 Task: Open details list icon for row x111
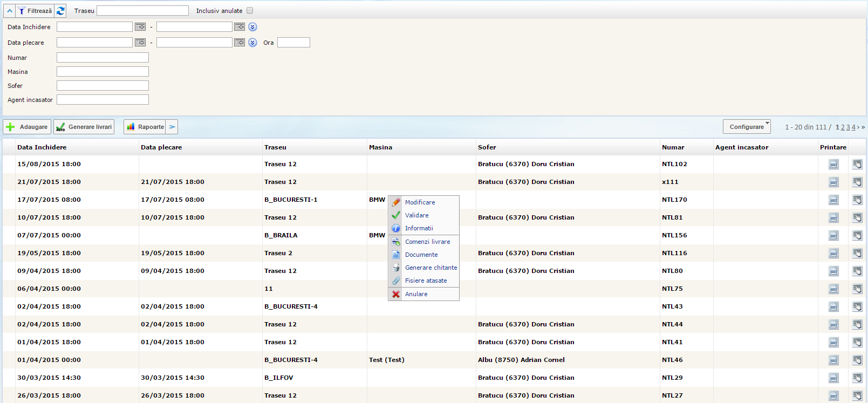(x=857, y=182)
